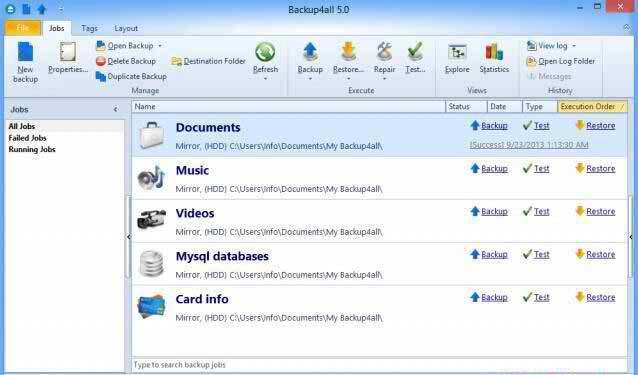Sort by Execution Order column header

point(592,107)
